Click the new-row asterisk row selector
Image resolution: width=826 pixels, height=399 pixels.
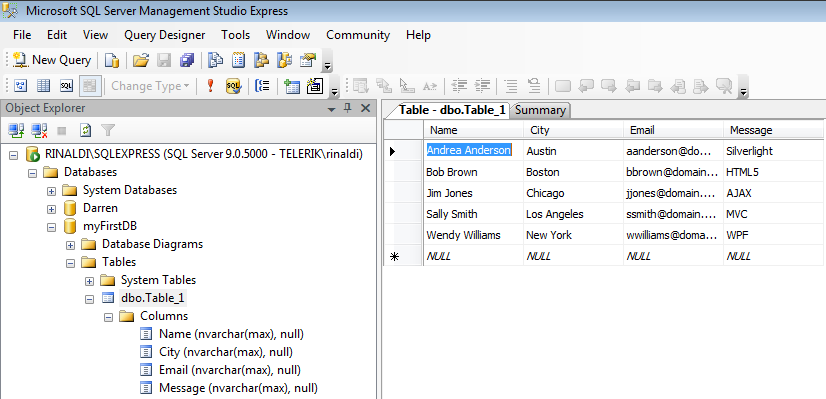coord(404,256)
